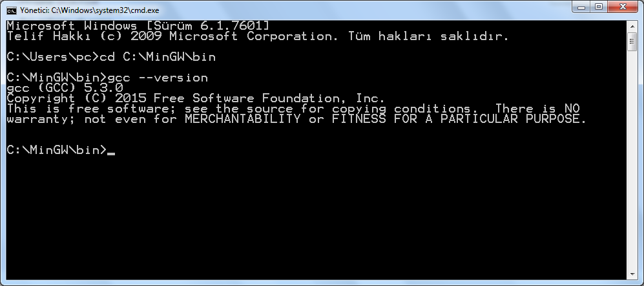The width and height of the screenshot is (644, 286).
Task: Click the command cd C:\MinGW\bin
Action: (x=158, y=57)
